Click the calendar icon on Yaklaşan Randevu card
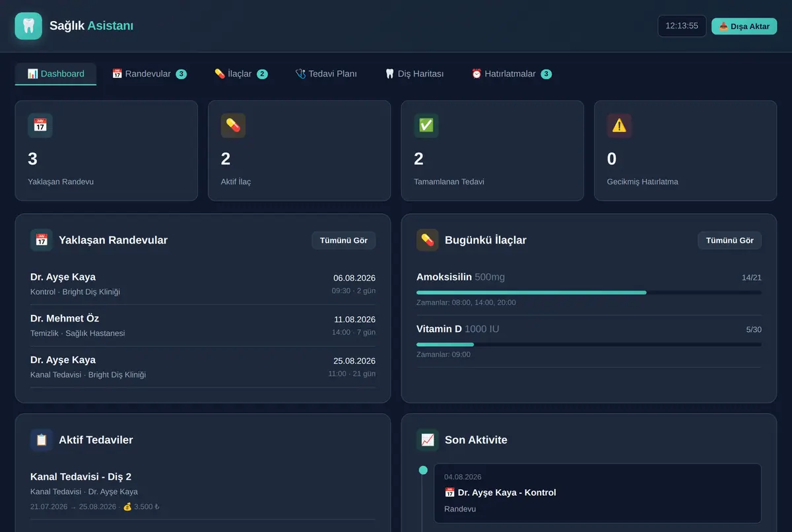 coord(40,125)
